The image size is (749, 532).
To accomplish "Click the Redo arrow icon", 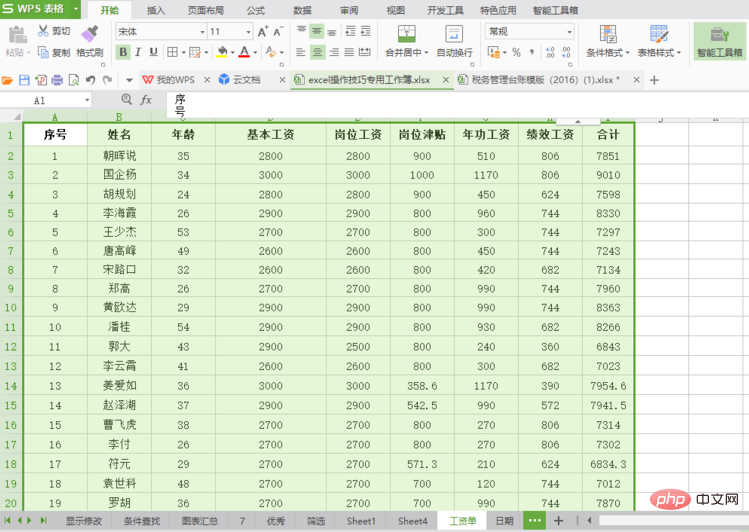I will click(x=107, y=80).
